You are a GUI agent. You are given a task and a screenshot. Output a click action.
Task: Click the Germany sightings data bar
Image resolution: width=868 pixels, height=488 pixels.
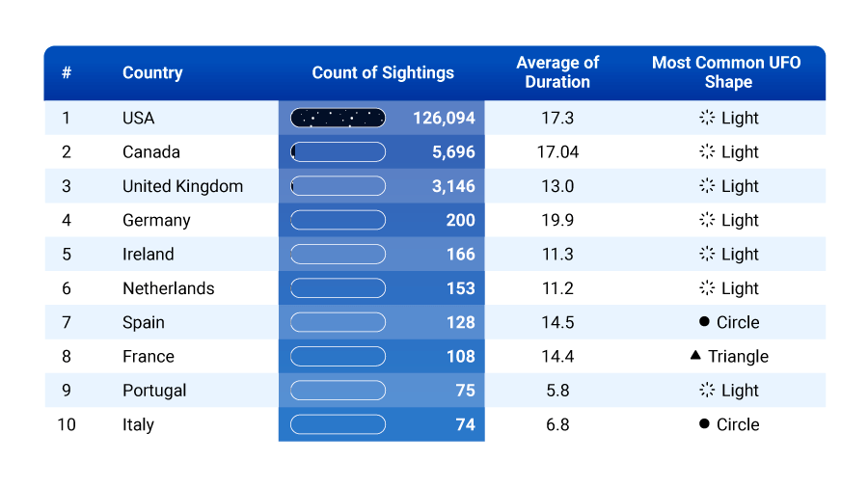click(339, 220)
